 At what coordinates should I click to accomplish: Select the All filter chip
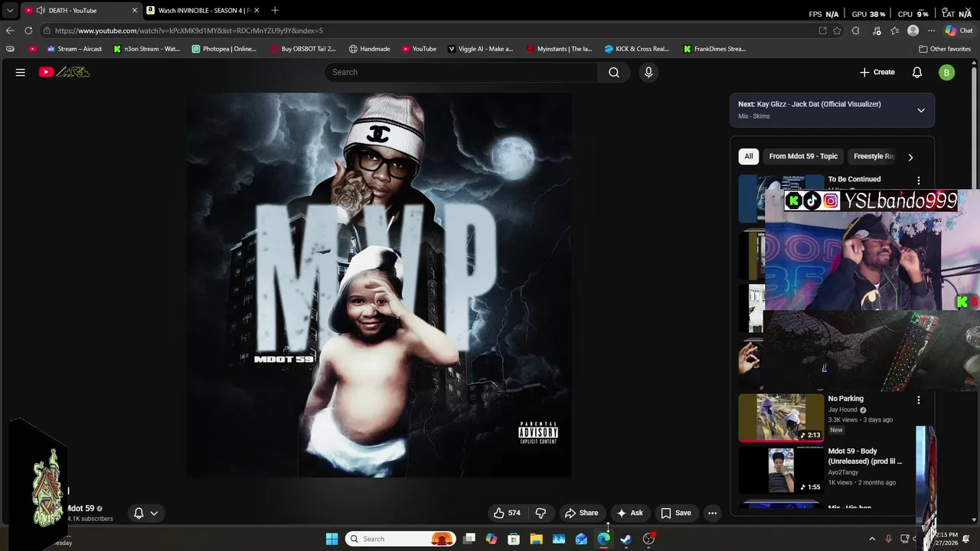click(749, 156)
